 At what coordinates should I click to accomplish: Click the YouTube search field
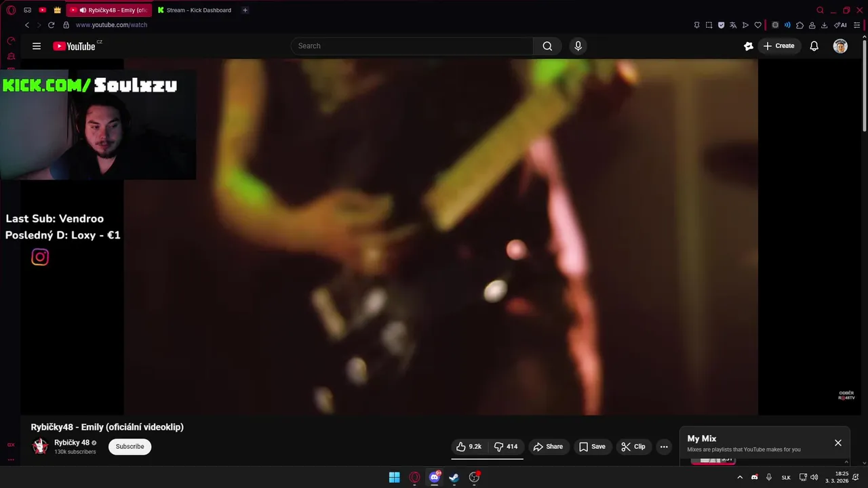[412, 46]
